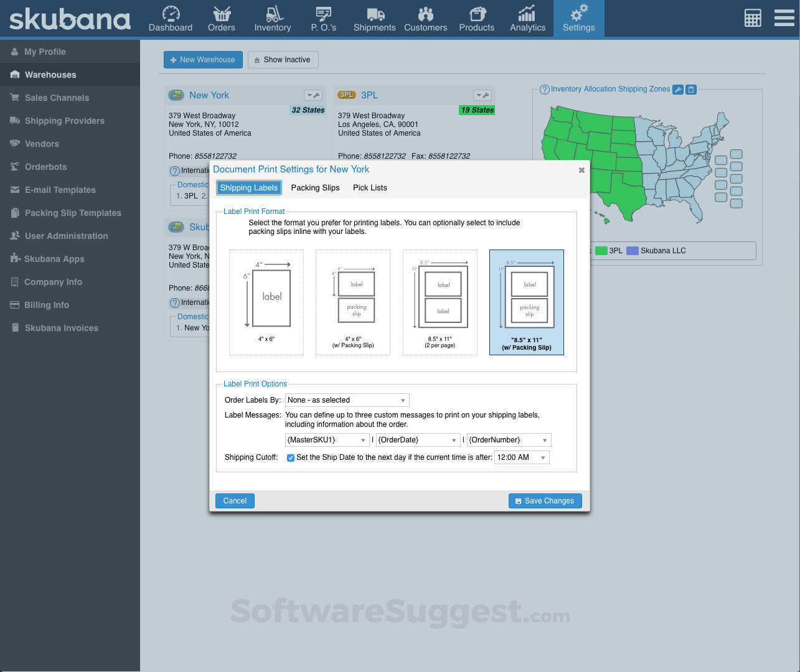800x672 pixels.
Task: Switch to the Pick Lists tab
Action: pyautogui.click(x=370, y=187)
